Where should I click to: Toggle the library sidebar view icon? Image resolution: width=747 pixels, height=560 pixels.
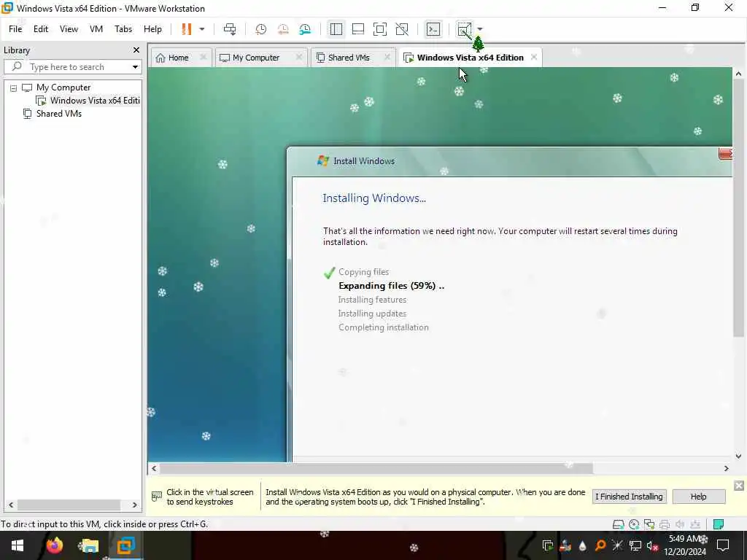click(336, 29)
